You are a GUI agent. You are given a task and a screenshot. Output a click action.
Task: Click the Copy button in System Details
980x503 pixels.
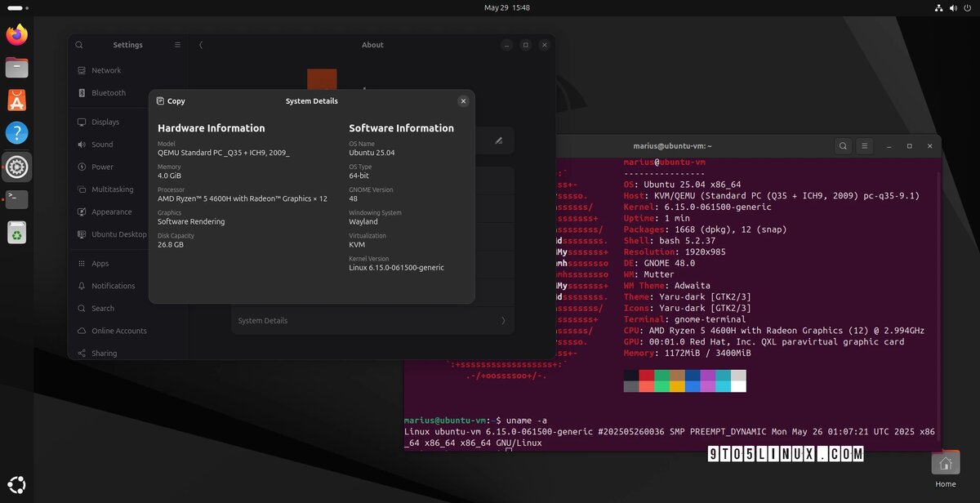(x=170, y=100)
